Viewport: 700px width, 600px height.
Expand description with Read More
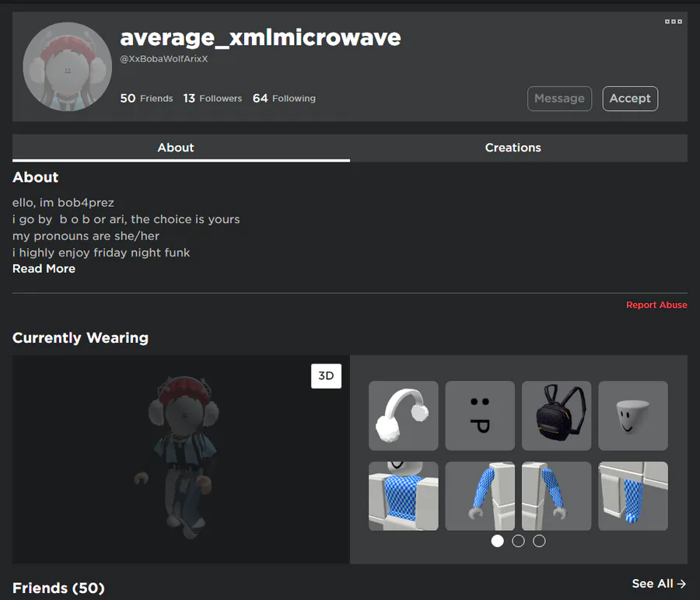point(44,269)
